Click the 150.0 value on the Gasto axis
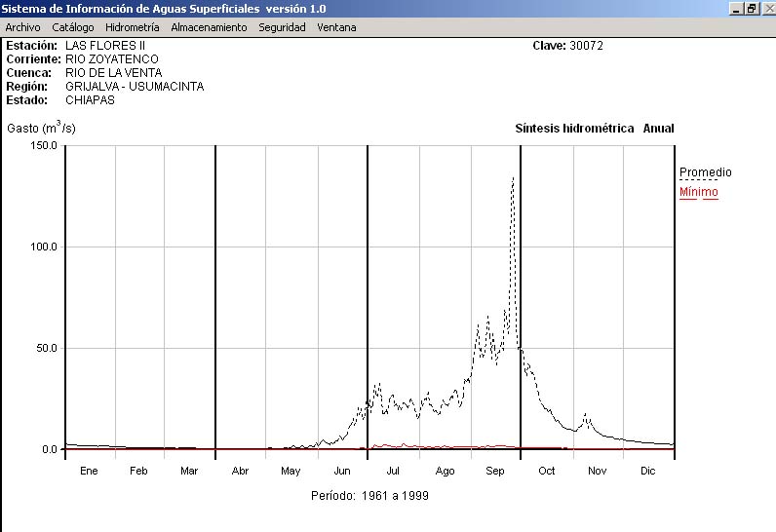The image size is (776, 532). click(45, 145)
